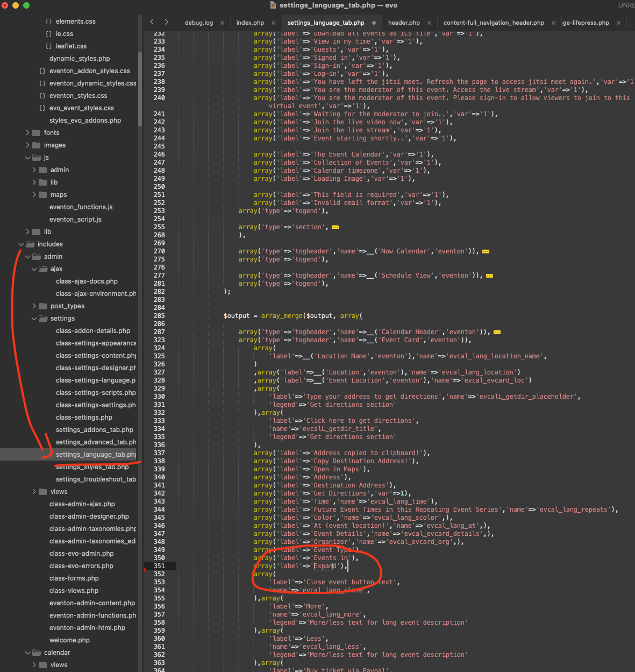Unfold the 'Now Calendar' folded code marker
This screenshot has height=672, width=635.
click(x=486, y=252)
